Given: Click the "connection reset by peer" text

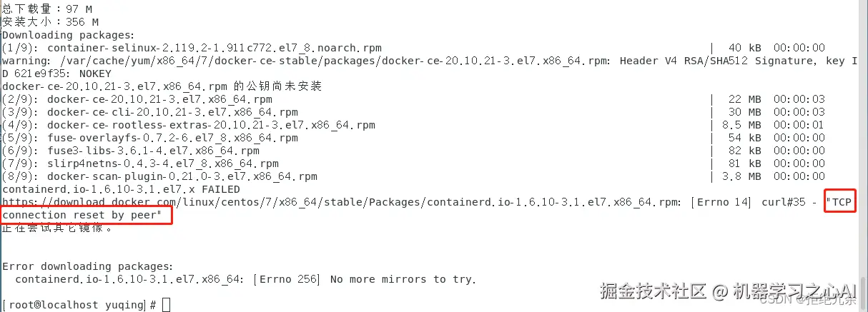Looking at the screenshot, I should 82,215.
